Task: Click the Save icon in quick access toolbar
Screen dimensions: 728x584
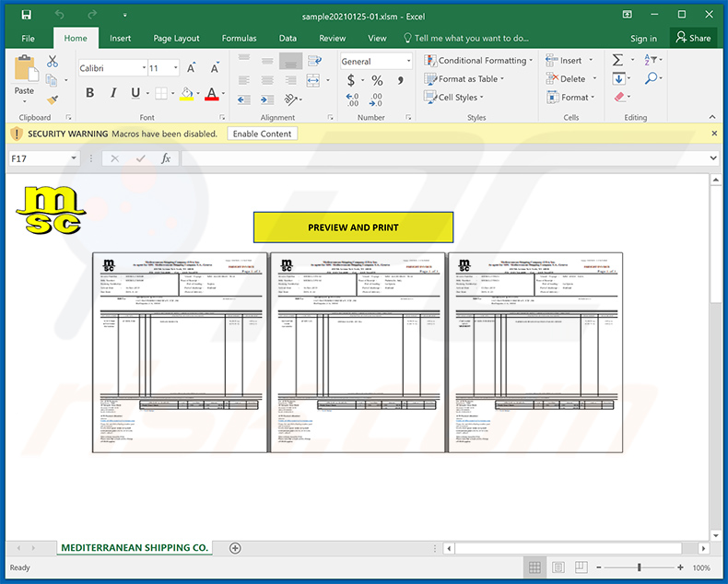Action: [x=27, y=15]
